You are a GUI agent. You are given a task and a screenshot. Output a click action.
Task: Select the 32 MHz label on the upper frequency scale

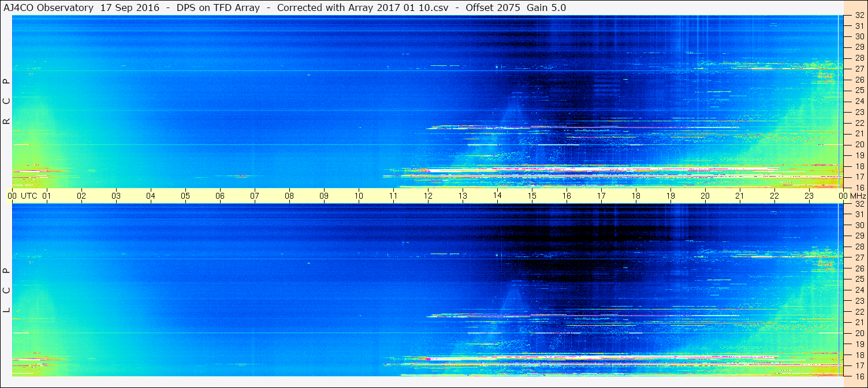[859, 16]
